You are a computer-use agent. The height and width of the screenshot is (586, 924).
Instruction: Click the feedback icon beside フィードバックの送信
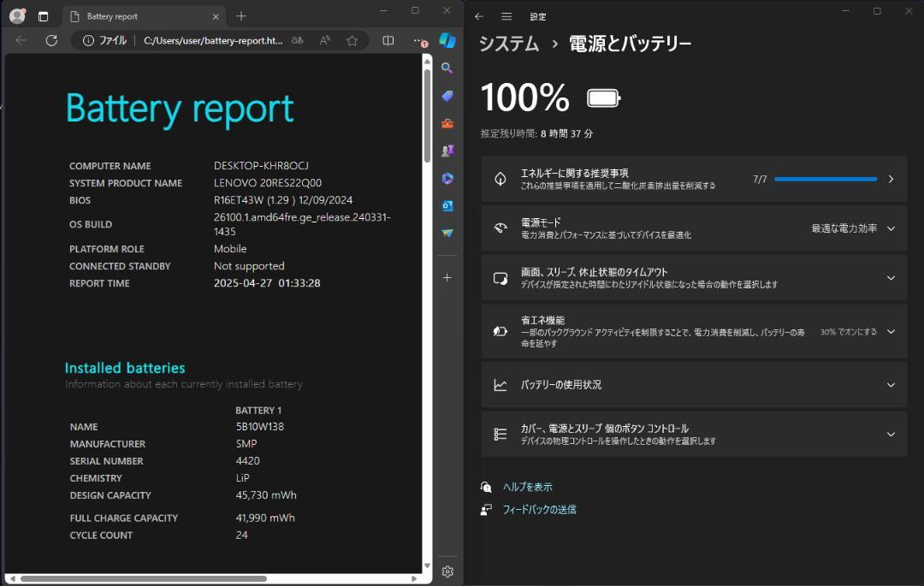[486, 510]
